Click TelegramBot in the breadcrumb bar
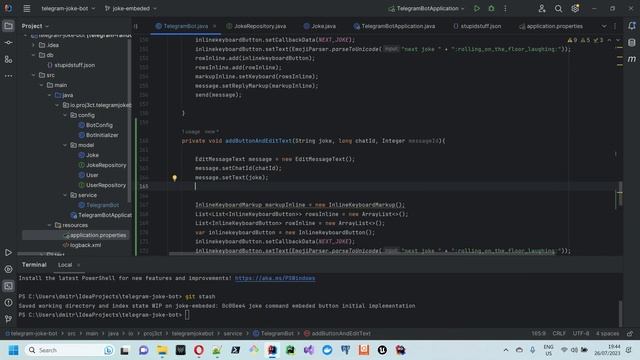The width and height of the screenshot is (640, 360). [x=273, y=333]
